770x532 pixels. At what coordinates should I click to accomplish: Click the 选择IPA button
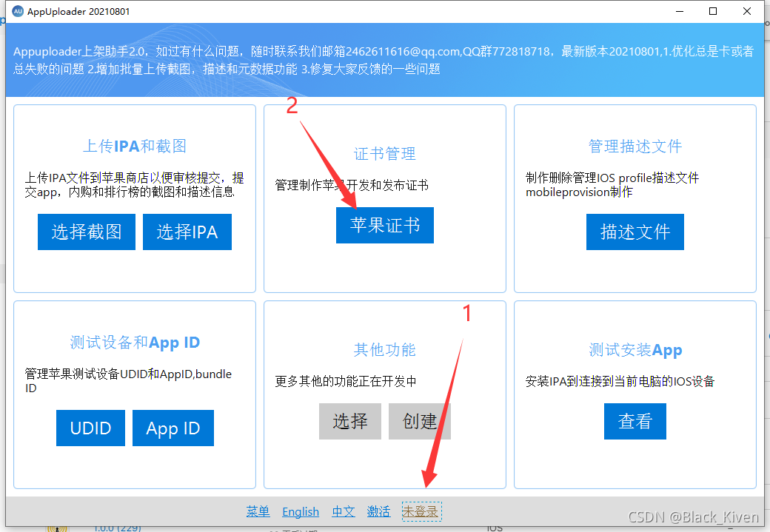(x=187, y=232)
